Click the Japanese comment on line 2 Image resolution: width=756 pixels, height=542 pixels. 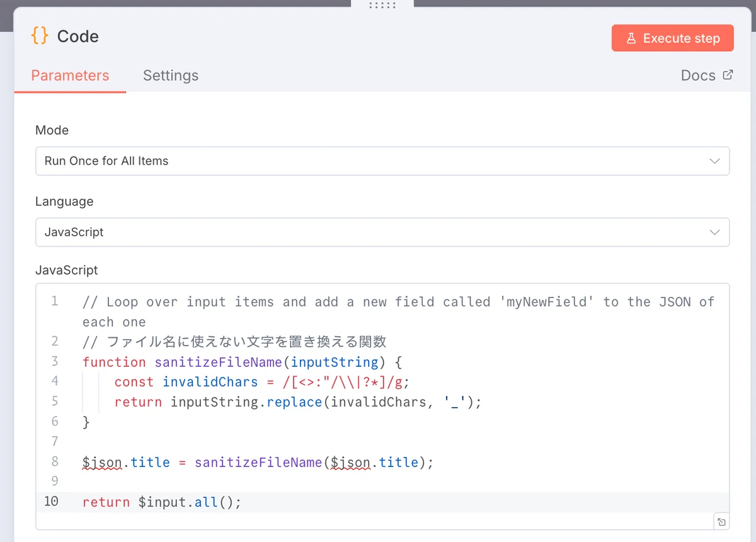click(x=234, y=342)
